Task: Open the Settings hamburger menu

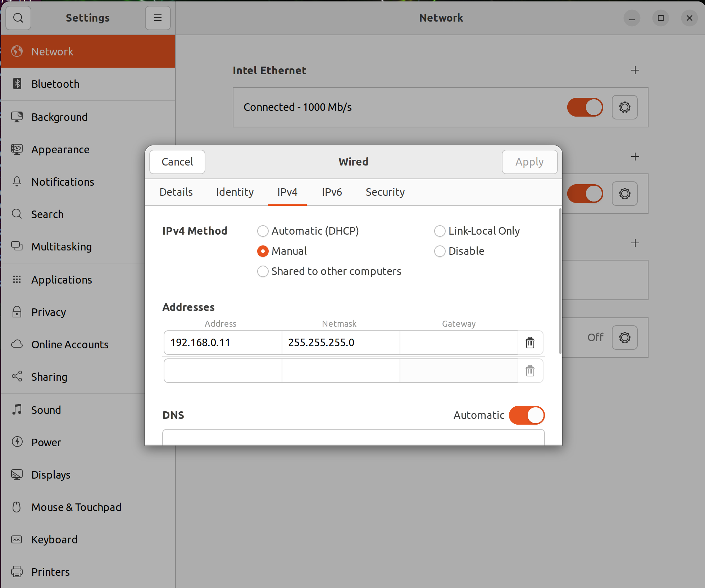Action: coord(158,18)
